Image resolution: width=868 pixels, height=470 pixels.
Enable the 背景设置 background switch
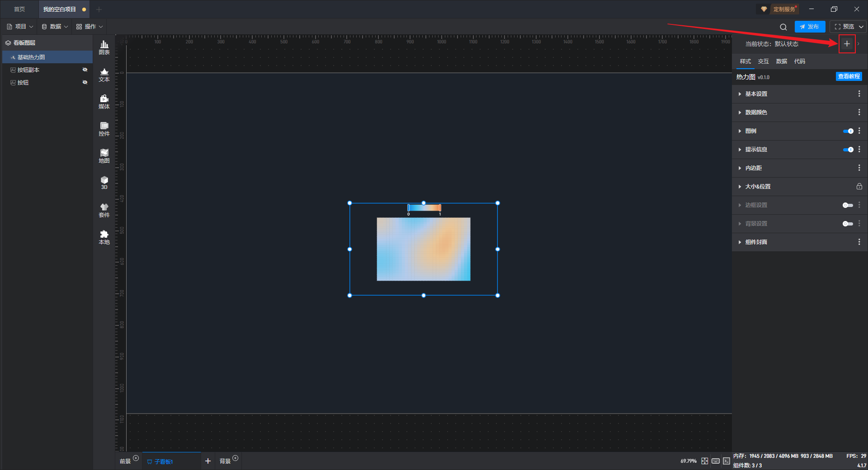pyautogui.click(x=848, y=224)
